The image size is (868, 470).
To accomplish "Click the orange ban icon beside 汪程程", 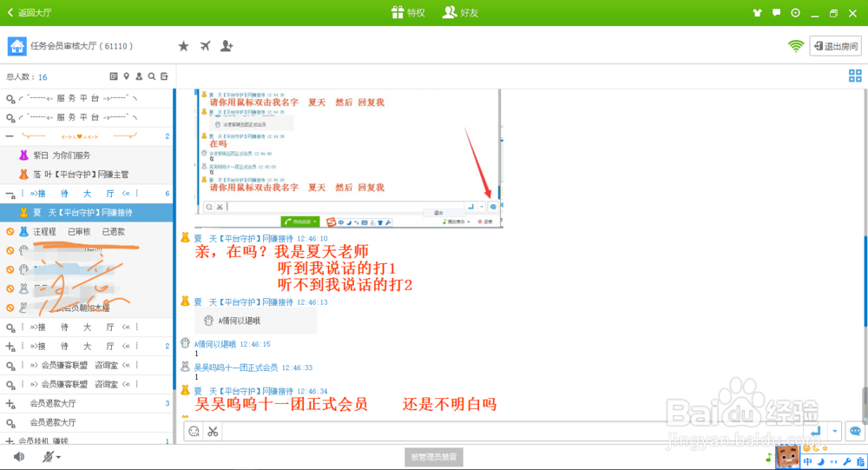I will coord(10,232).
